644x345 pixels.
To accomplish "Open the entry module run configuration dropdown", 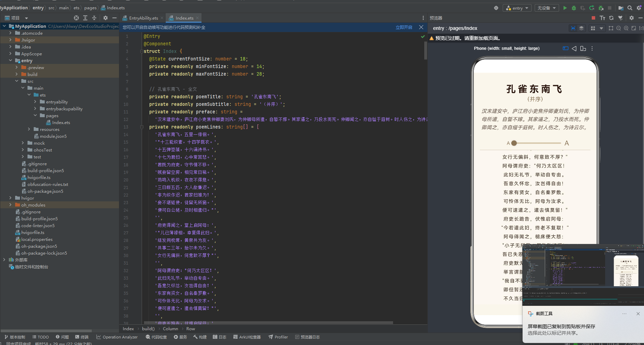I will coord(517,8).
